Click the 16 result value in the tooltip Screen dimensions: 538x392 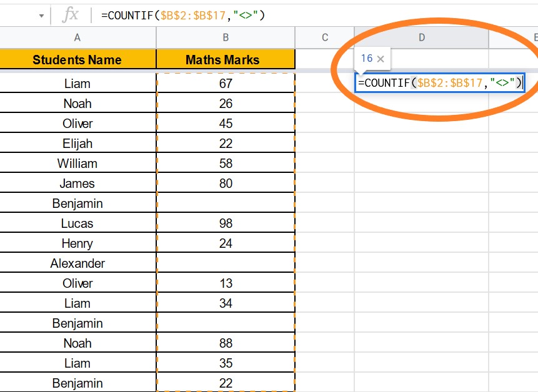pyautogui.click(x=366, y=58)
